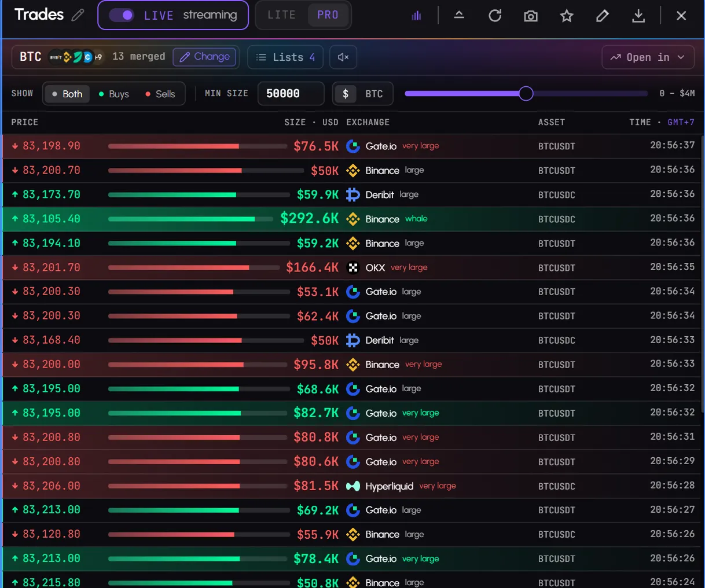Image resolution: width=705 pixels, height=588 pixels.
Task: Expand the Open in dropdown
Action: (648, 57)
